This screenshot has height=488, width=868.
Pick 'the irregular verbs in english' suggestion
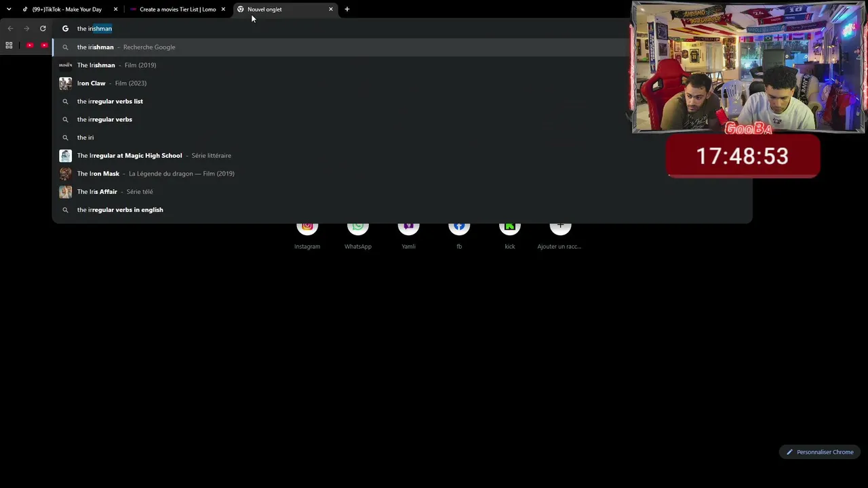pyautogui.click(x=402, y=210)
